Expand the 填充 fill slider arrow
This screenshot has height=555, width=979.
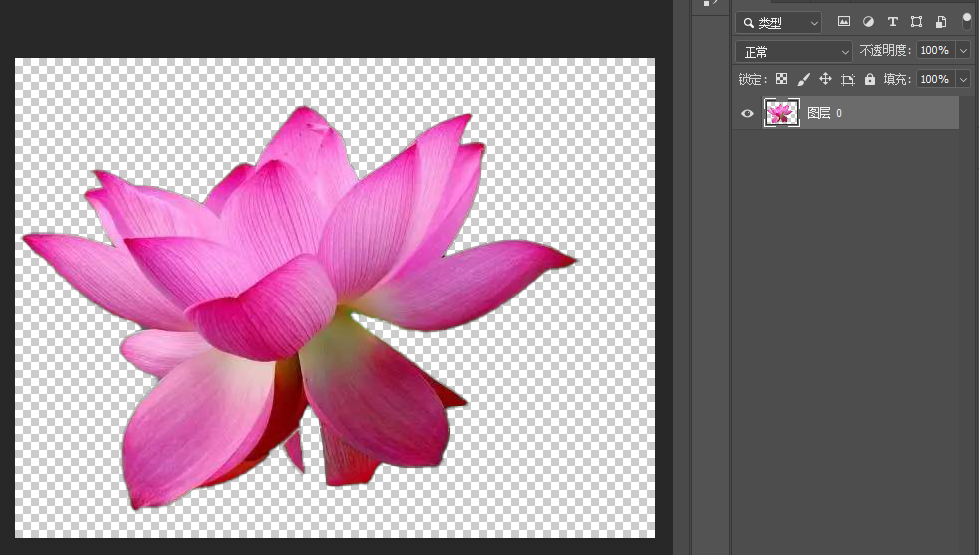963,79
